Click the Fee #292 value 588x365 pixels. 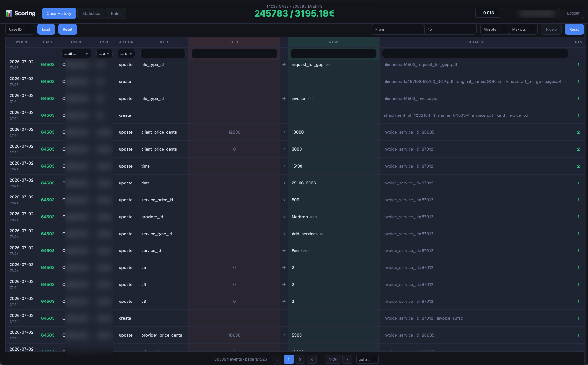(300, 250)
